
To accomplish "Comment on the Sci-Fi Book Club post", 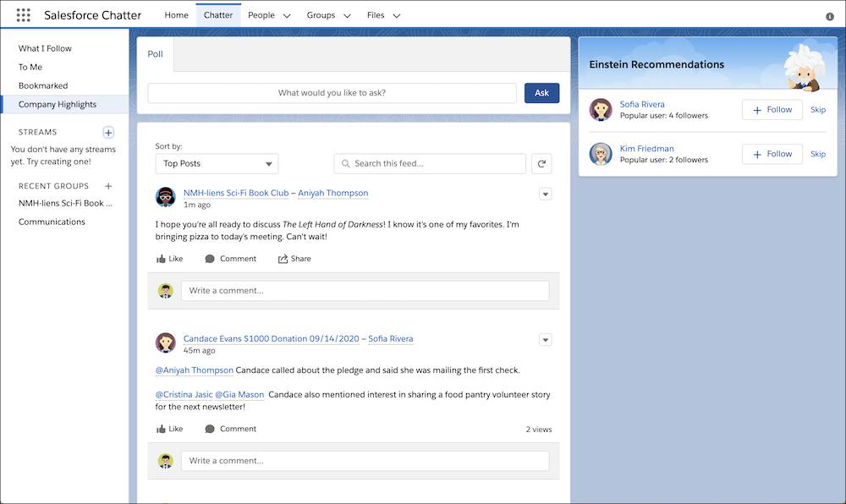I will tap(230, 259).
